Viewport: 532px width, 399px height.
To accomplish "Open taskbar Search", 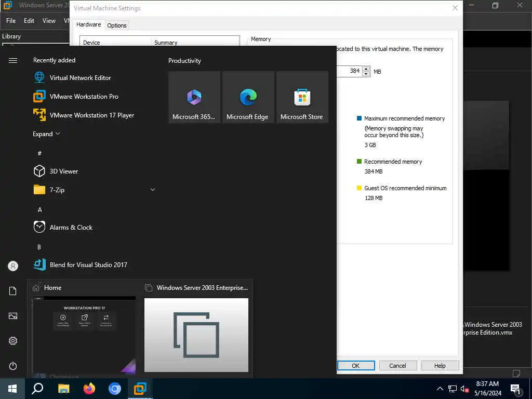I will click(x=37, y=389).
